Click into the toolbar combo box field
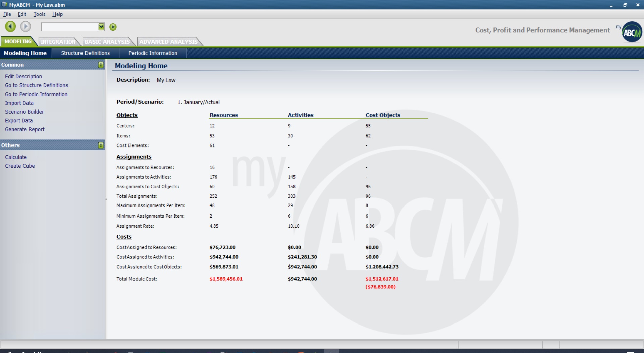Screen dimensions: 644x353 pos(69,27)
